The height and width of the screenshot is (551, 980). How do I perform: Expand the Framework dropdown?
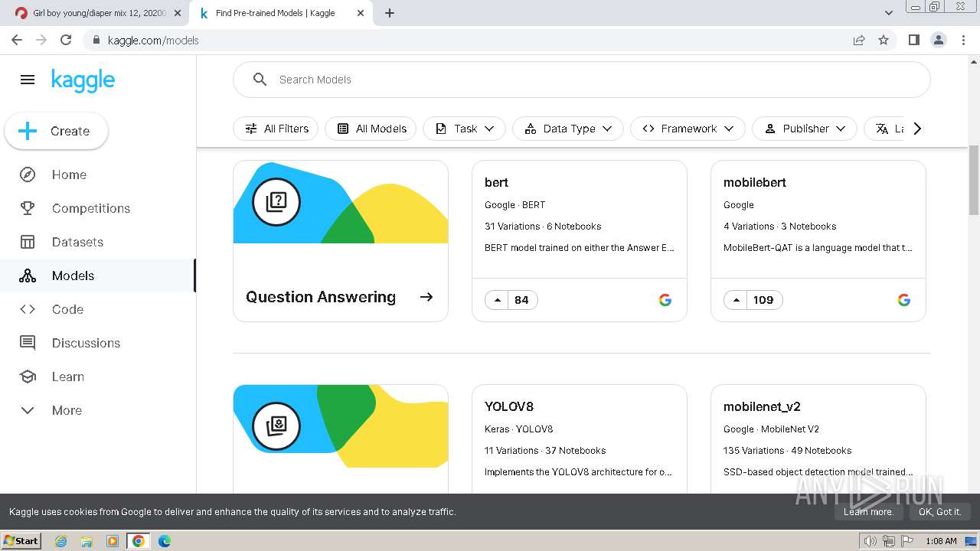(688, 129)
